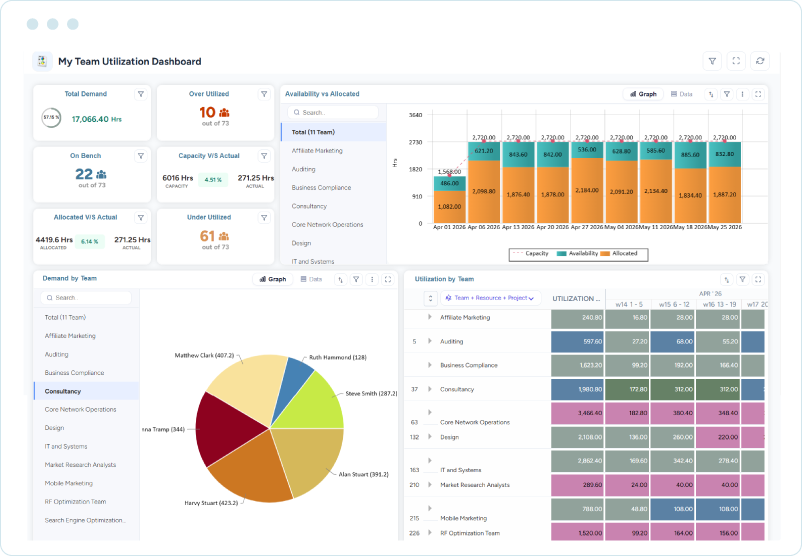The width and height of the screenshot is (802, 556).
Task: Sort the Availability vs Allocated widget
Action: pyautogui.click(x=711, y=94)
